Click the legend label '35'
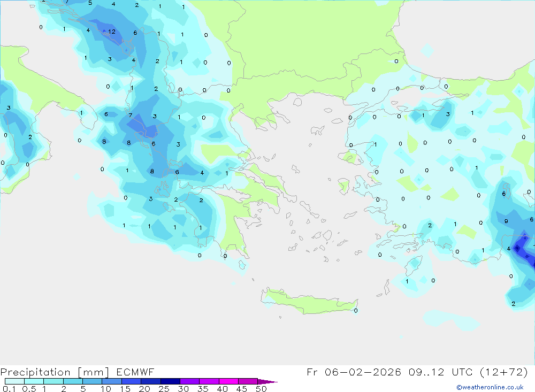 coord(203,389)
